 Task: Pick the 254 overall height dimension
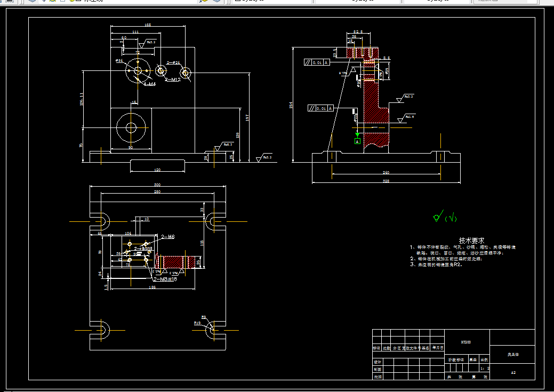point(291,105)
